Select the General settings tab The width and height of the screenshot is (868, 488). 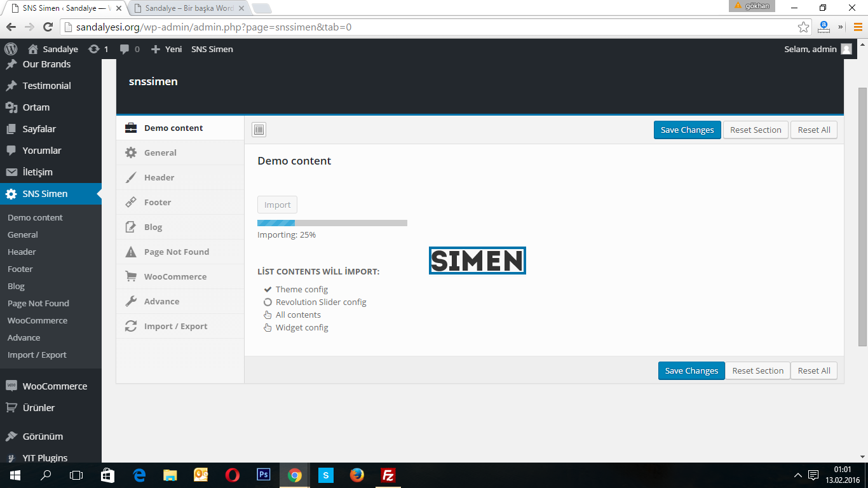point(160,152)
